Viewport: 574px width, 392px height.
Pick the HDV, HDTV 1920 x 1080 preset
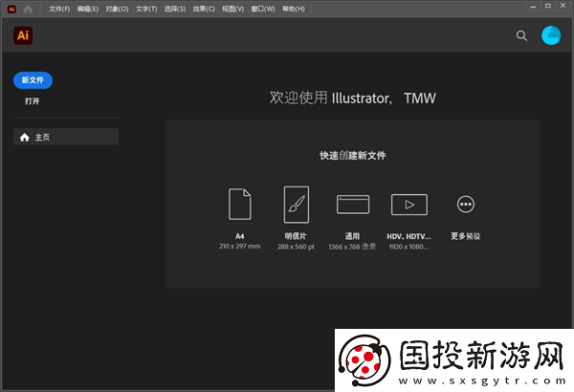click(408, 204)
